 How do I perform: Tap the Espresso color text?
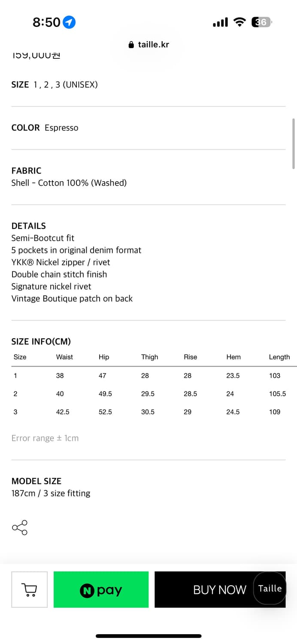(61, 128)
